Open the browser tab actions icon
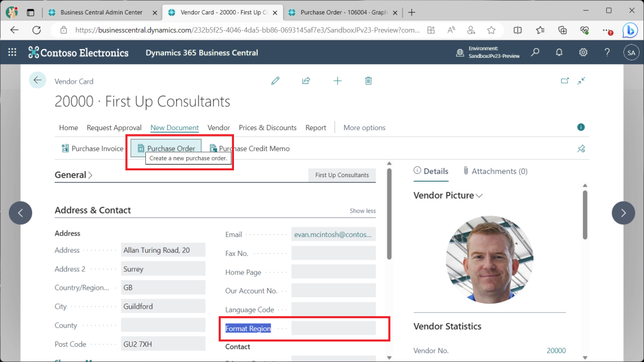The width and height of the screenshot is (644, 362). 30,13
